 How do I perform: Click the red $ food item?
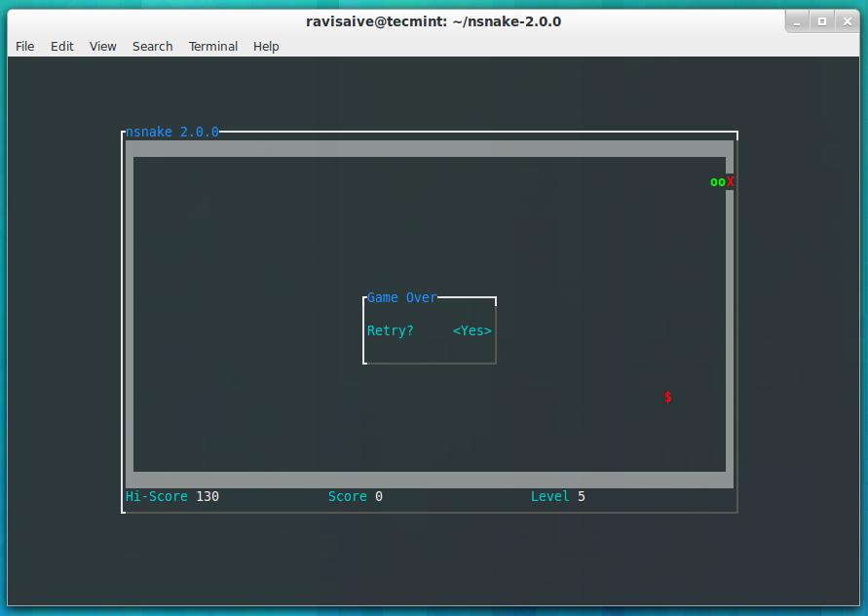click(x=667, y=398)
